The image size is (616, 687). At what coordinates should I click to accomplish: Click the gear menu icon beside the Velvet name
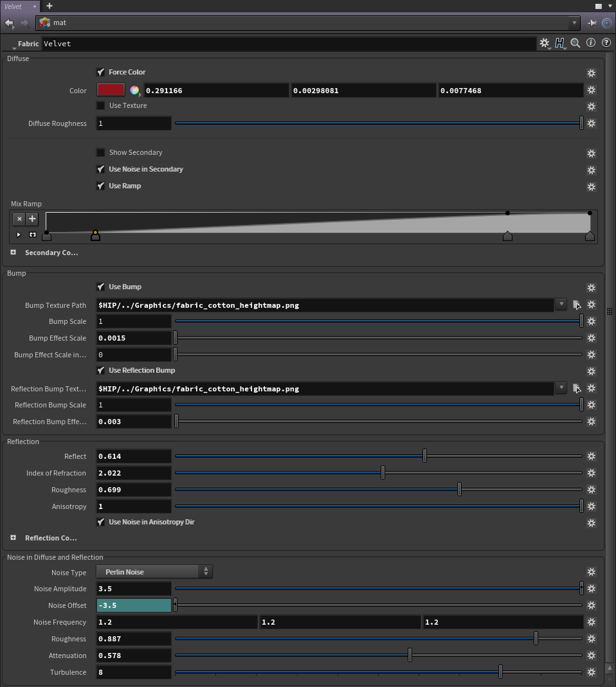(x=545, y=43)
